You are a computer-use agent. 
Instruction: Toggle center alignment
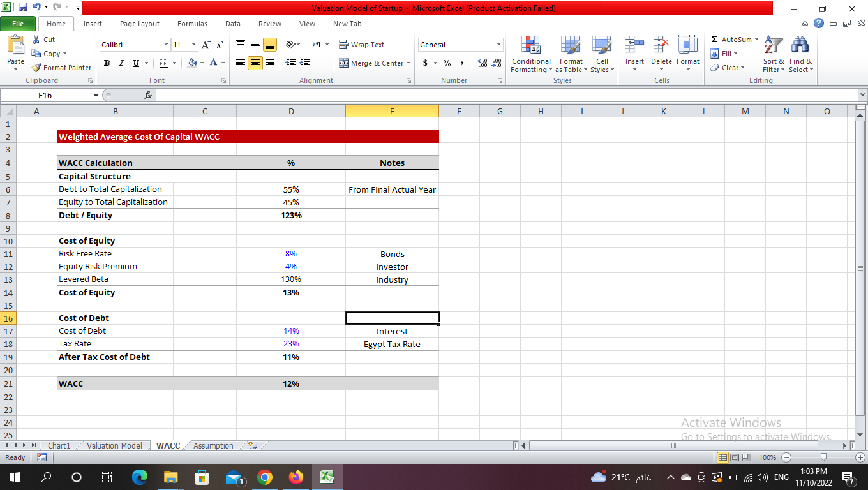pyautogui.click(x=254, y=63)
